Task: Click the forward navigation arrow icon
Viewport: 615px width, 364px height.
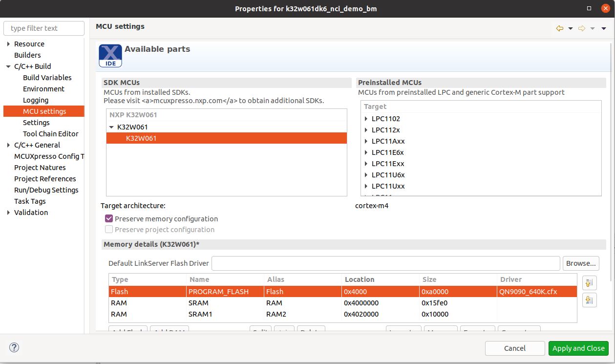Action: 581,28
